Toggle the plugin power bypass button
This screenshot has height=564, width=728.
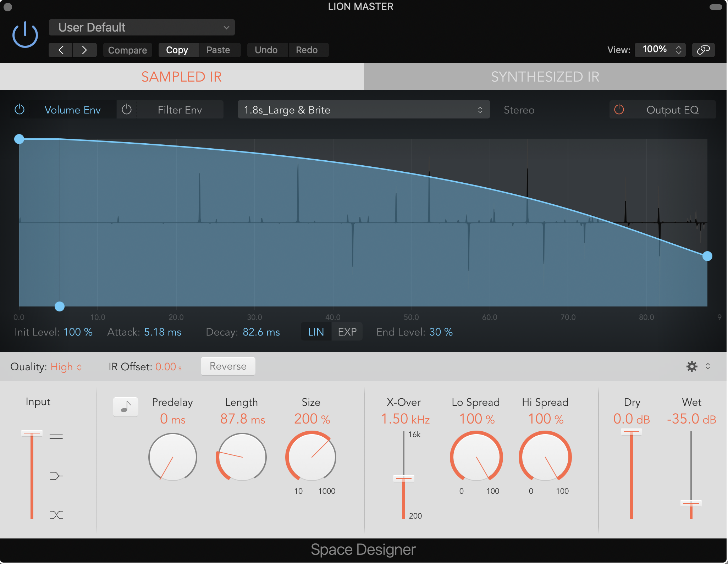[25, 34]
